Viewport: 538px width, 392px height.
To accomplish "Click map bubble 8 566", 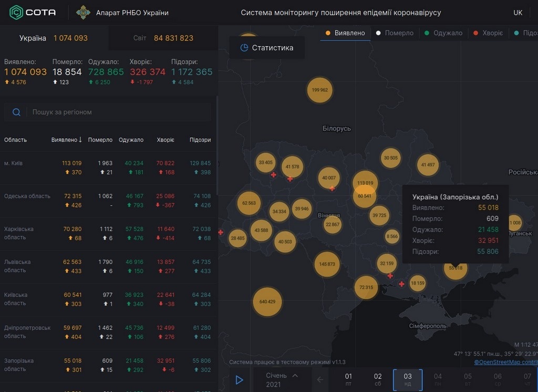I will pyautogui.click(x=392, y=236).
